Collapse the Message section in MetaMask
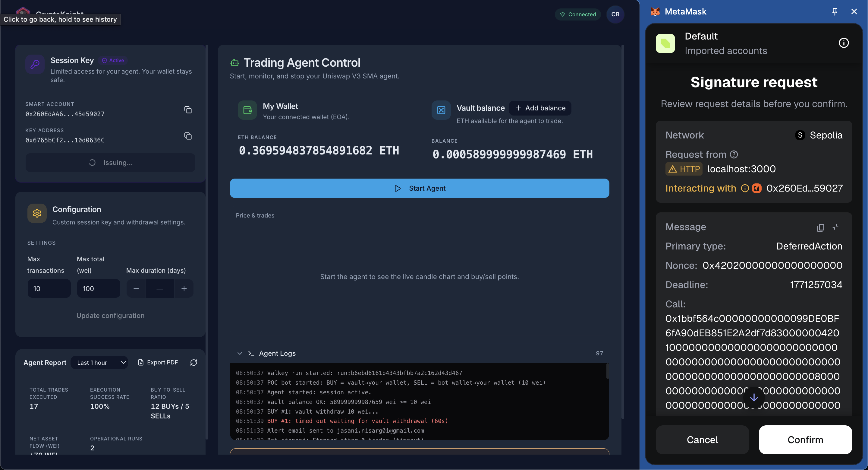Screen dimensions: 868x470 (x=835, y=227)
